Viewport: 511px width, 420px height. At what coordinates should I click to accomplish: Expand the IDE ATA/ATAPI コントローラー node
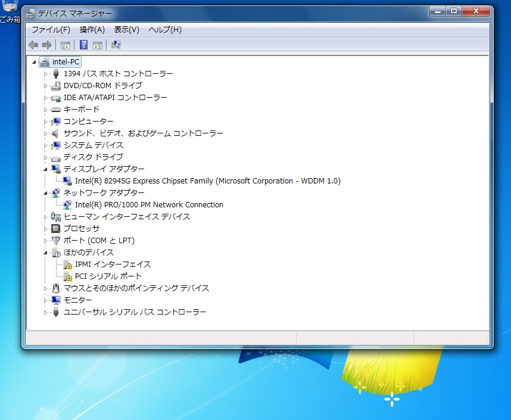tap(46, 98)
